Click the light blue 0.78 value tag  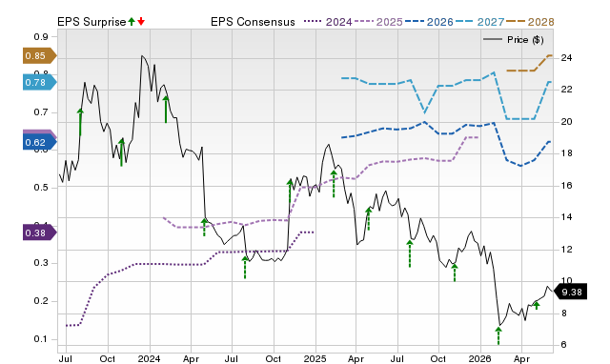pyautogui.click(x=40, y=83)
